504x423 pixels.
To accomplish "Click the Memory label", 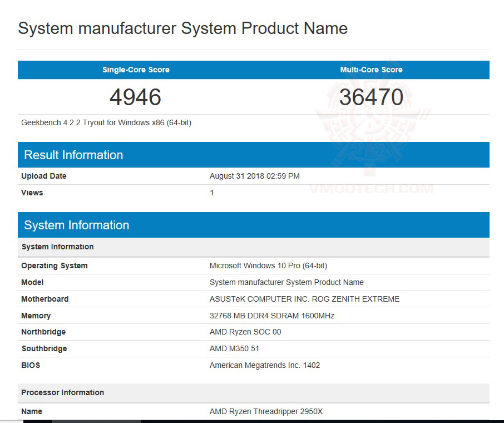I will click(36, 316).
